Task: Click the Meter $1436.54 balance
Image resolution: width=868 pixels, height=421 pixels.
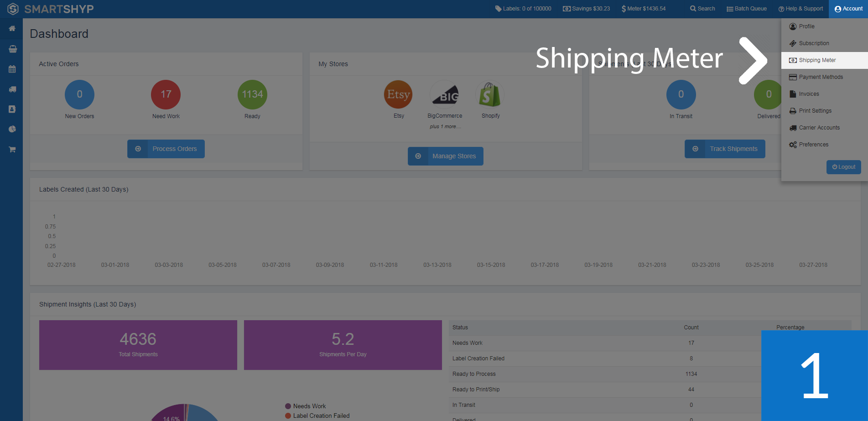Action: click(644, 9)
